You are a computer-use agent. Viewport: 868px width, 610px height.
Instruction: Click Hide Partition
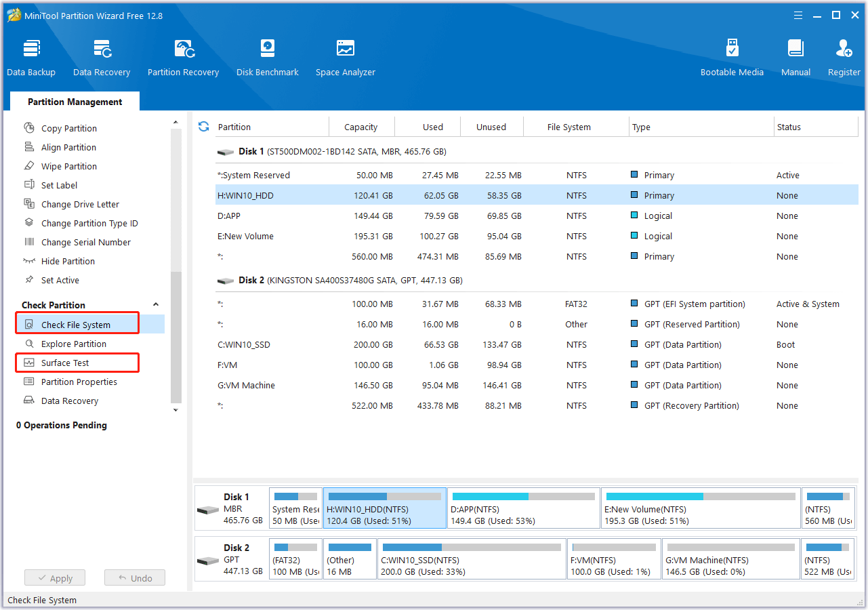[68, 261]
